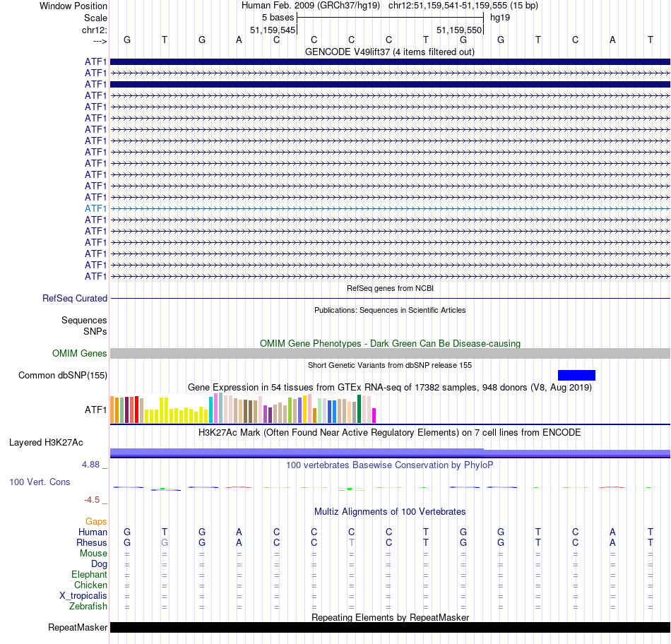Click the 100 Vert. Cons track label
Screen dimensions: 671x644
coord(40,482)
